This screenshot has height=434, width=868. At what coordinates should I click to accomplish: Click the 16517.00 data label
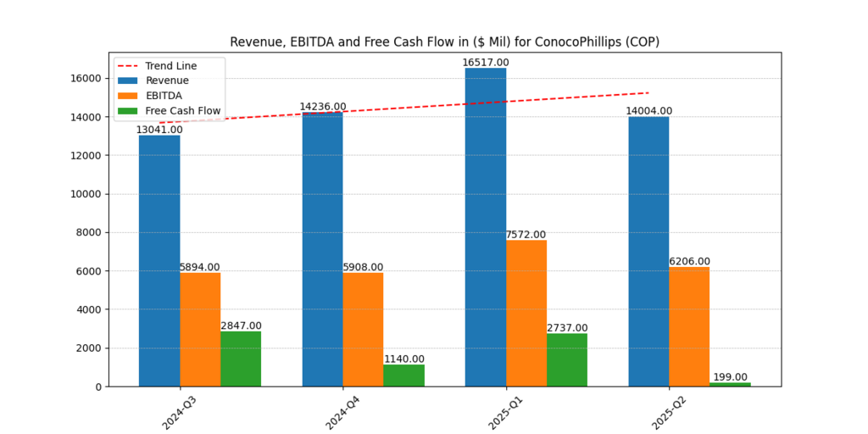tap(486, 63)
